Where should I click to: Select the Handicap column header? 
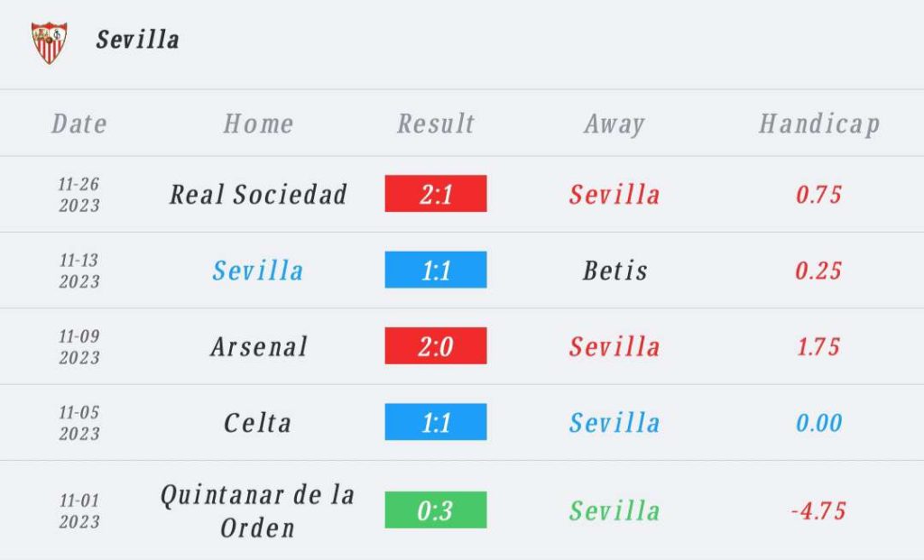pos(819,124)
